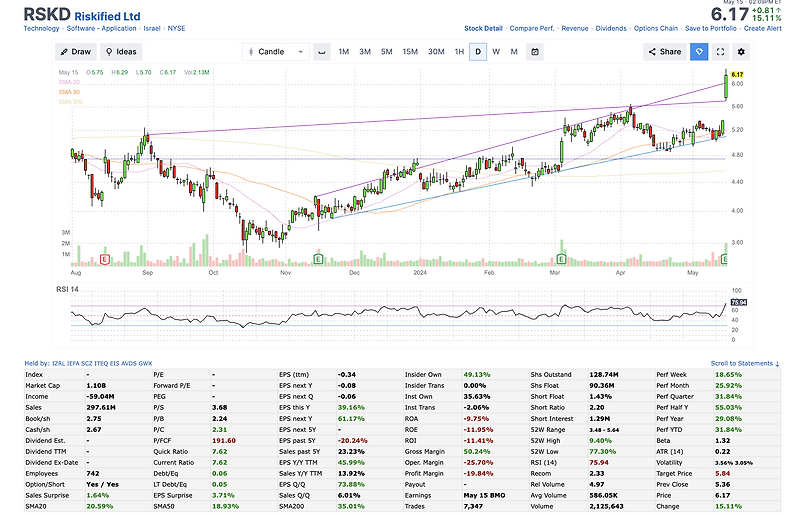800x515 pixels.
Task: Select the 5M timeframe
Action: tap(387, 52)
